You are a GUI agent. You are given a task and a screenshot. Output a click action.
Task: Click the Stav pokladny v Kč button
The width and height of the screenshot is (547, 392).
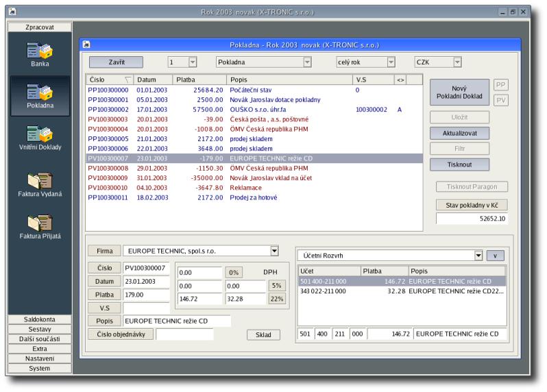click(x=472, y=206)
